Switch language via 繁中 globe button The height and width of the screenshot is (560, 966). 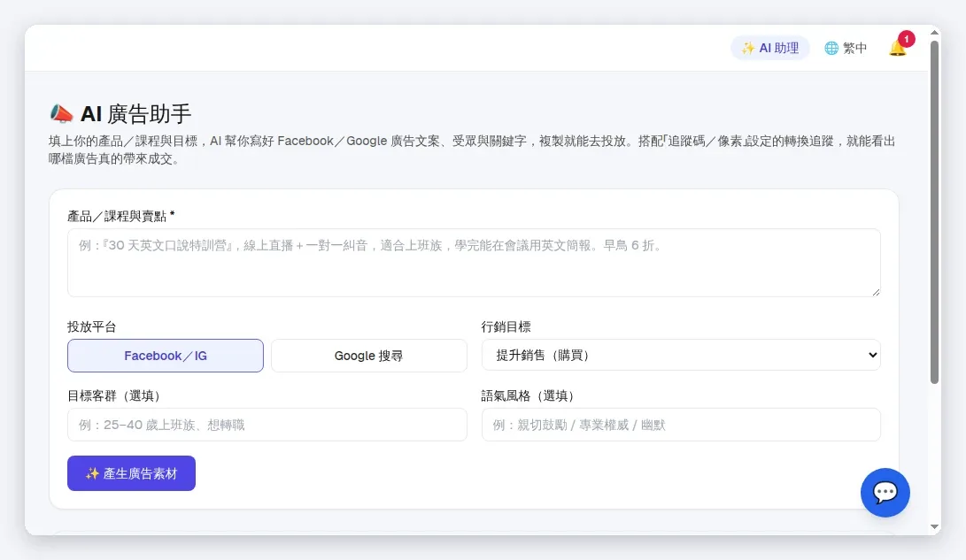(846, 48)
